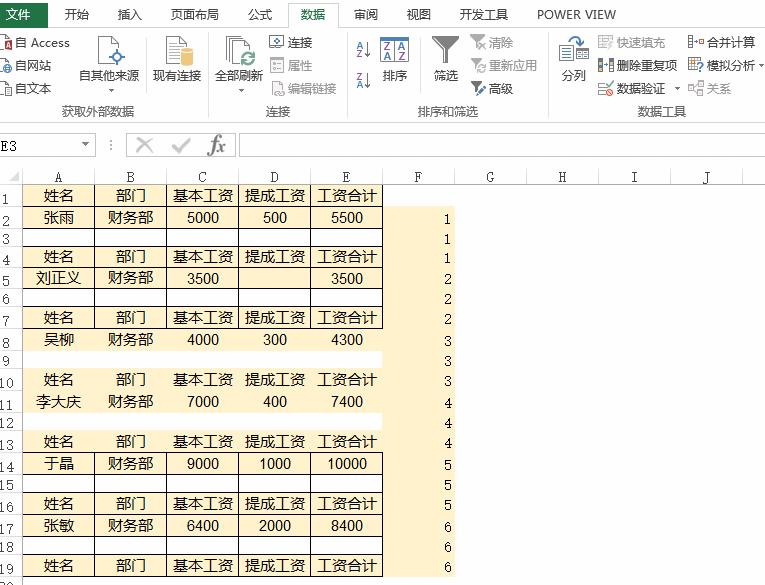Click the fx insert function icon
This screenshot has width=765, height=585.
216,145
